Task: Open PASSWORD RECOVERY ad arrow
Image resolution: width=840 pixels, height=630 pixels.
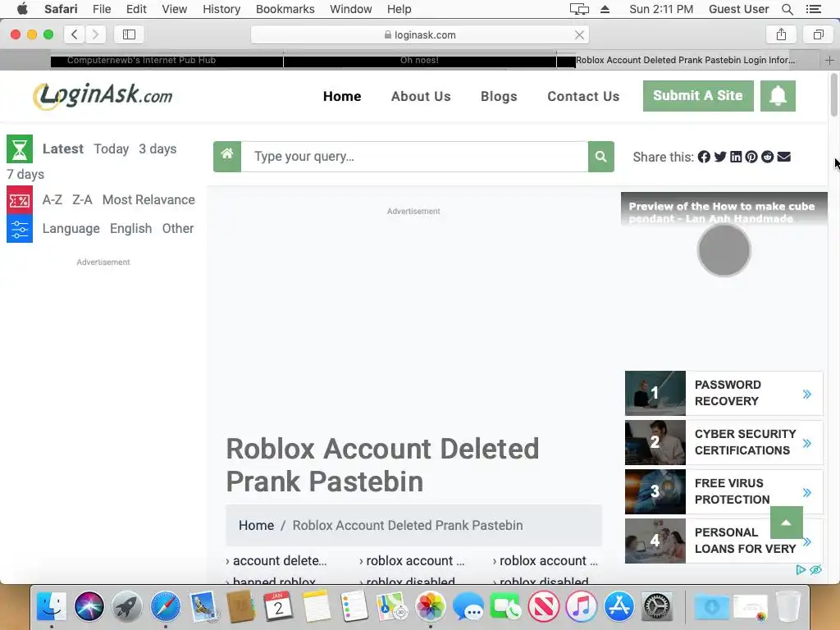Action: point(807,395)
